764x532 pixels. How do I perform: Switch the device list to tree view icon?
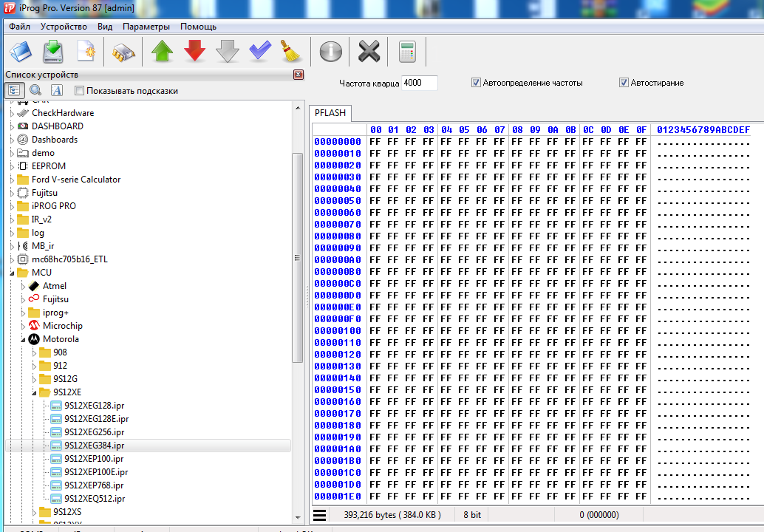click(x=14, y=90)
